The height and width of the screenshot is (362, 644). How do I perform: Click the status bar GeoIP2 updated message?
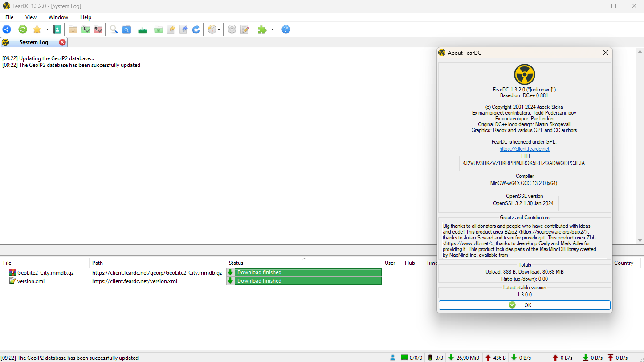pos(69,358)
